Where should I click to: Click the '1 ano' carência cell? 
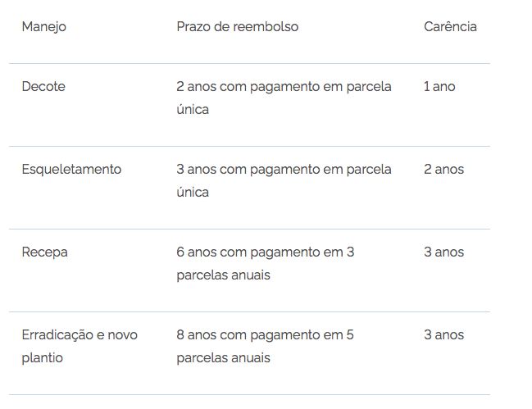click(x=439, y=86)
